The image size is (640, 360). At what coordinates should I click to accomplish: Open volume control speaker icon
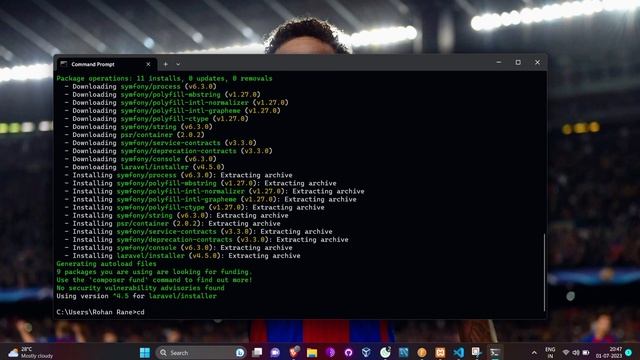[x=576, y=353]
